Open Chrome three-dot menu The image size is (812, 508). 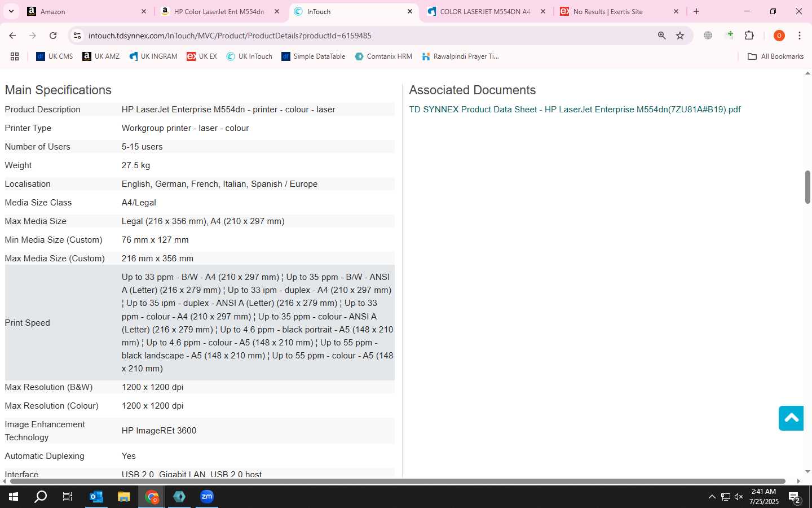click(800, 36)
